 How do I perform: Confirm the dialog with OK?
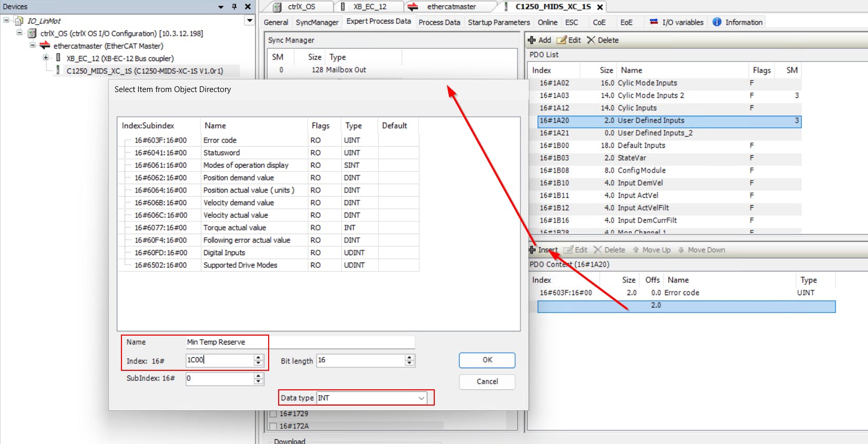tap(487, 360)
